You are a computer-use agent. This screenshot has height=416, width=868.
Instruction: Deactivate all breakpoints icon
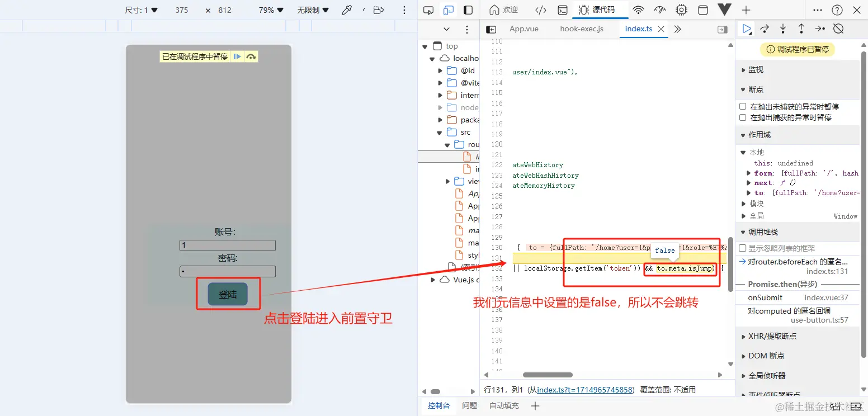point(838,29)
